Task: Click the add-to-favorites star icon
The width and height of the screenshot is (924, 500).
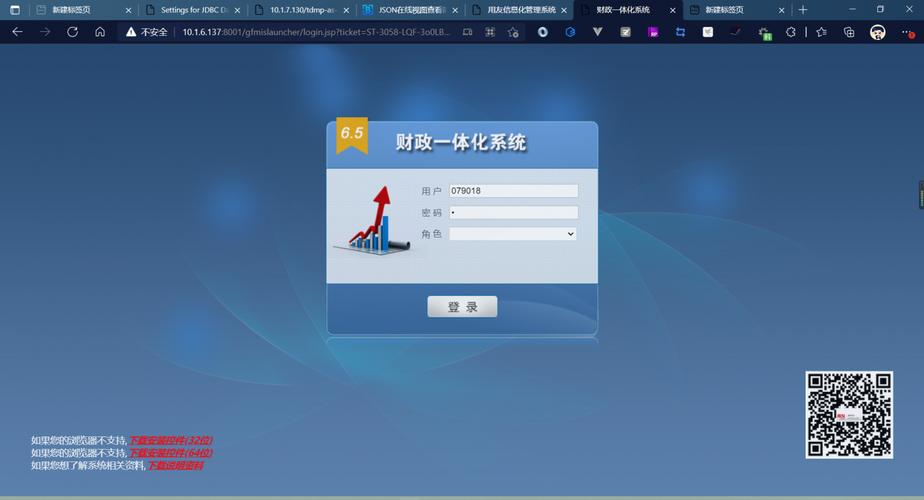Action: (x=513, y=32)
